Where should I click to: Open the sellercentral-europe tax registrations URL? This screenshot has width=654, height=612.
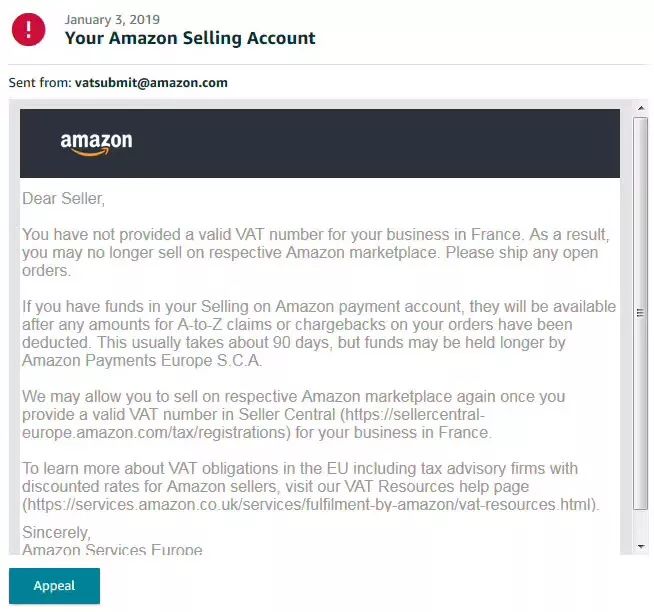pyautogui.click(x=254, y=423)
